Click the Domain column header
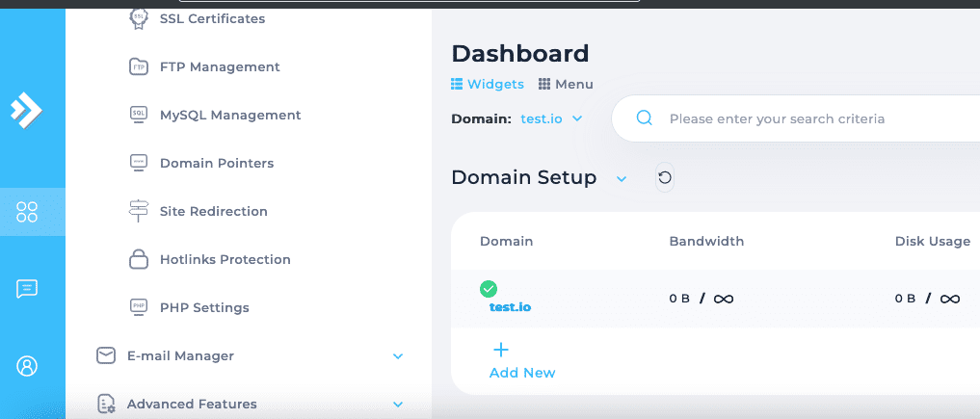The image size is (980, 419). [506, 241]
